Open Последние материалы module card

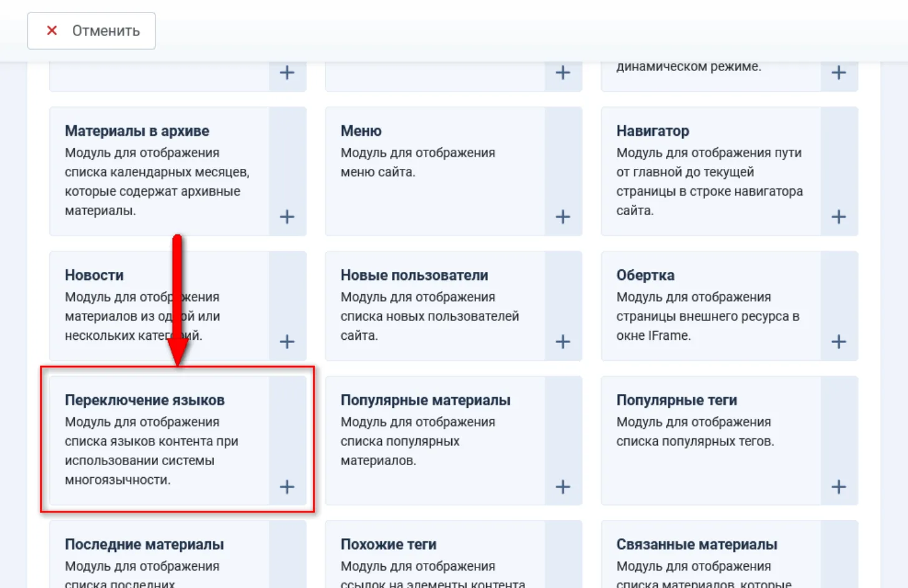144,544
